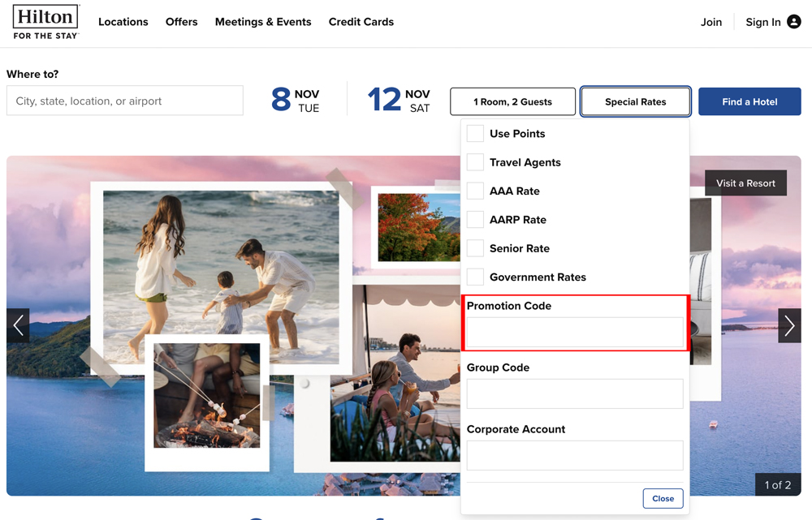Image resolution: width=812 pixels, height=520 pixels.
Task: Focus the Group Code input
Action: click(x=575, y=393)
